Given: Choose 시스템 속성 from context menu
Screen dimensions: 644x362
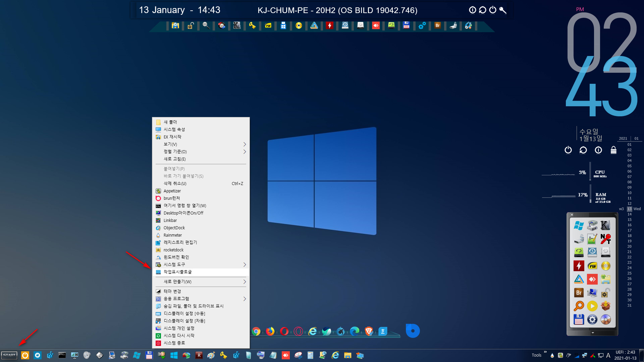Looking at the screenshot, I should 201,129.
